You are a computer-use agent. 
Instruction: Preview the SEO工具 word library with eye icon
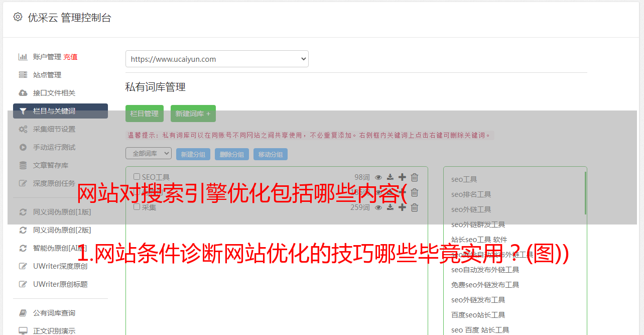click(378, 177)
